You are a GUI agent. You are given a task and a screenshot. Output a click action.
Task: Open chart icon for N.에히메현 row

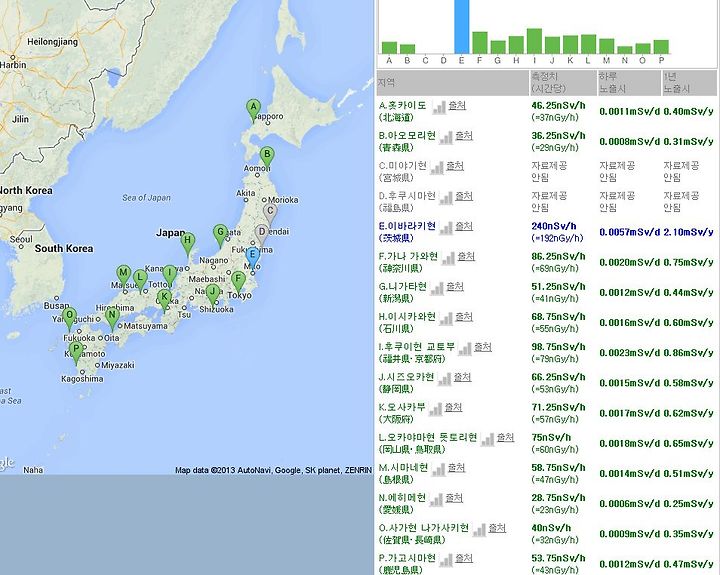click(436, 500)
